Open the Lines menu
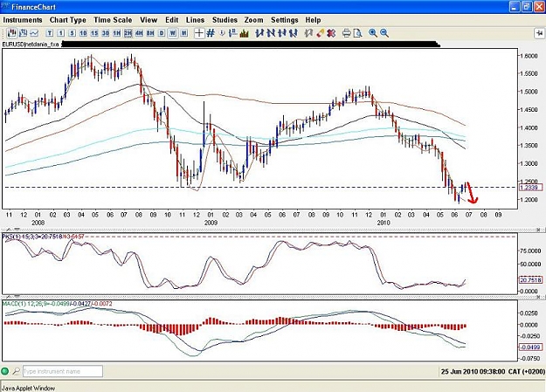Image resolution: width=546 pixels, height=392 pixels. click(x=196, y=20)
